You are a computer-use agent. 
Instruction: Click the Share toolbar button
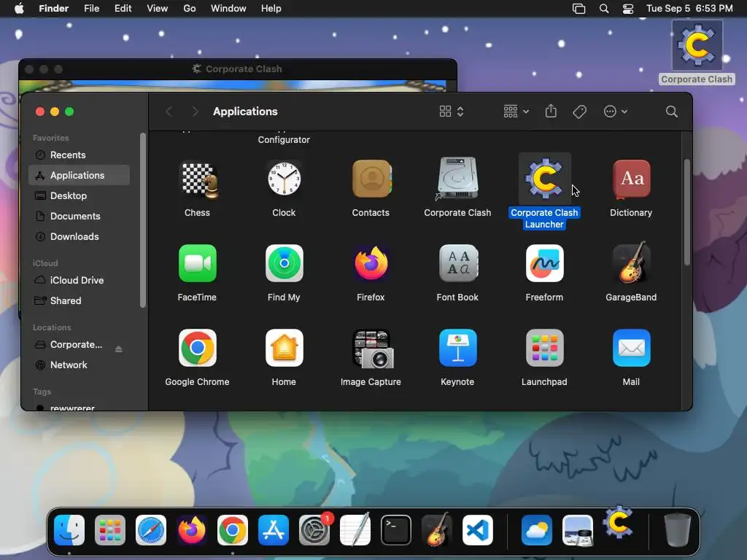point(551,111)
